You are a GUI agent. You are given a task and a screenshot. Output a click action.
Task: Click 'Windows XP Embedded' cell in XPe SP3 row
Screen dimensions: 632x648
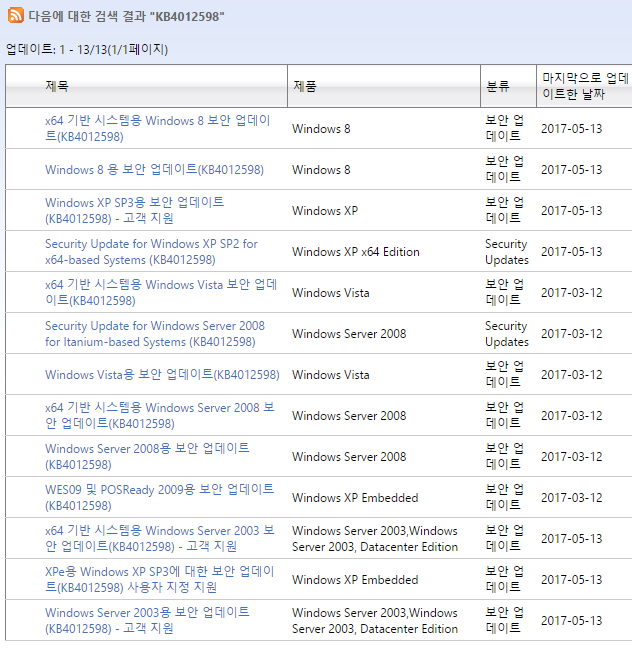pyautogui.click(x=355, y=579)
